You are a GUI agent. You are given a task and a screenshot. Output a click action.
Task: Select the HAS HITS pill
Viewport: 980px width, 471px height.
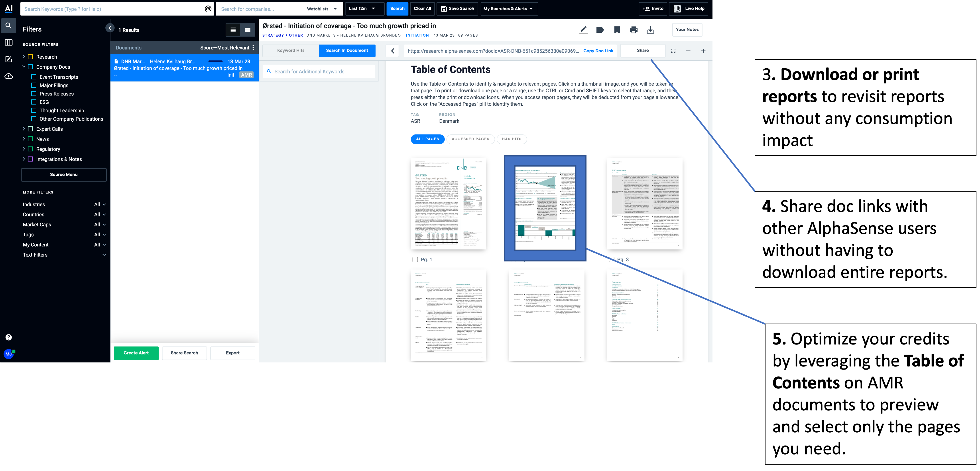coord(511,139)
